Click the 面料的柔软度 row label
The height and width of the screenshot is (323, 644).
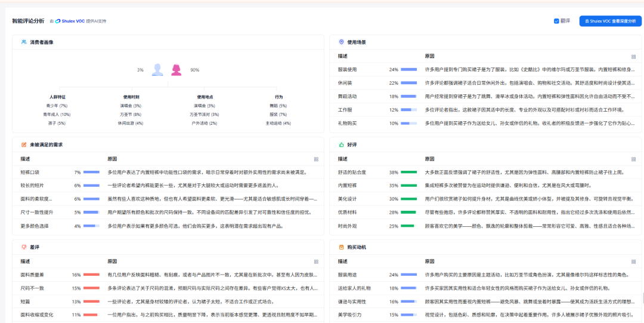[36, 199]
